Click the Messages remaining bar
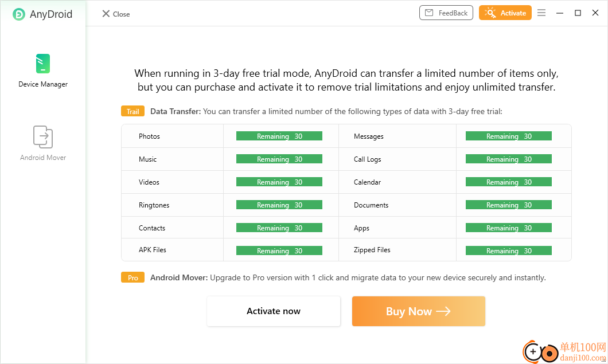The height and width of the screenshot is (364, 608). coord(508,136)
